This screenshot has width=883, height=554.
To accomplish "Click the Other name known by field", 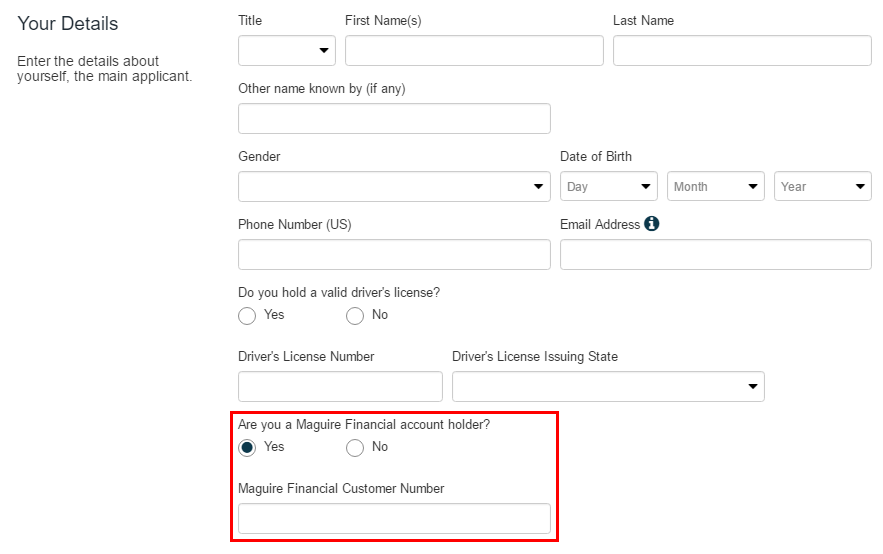I will 394,118.
